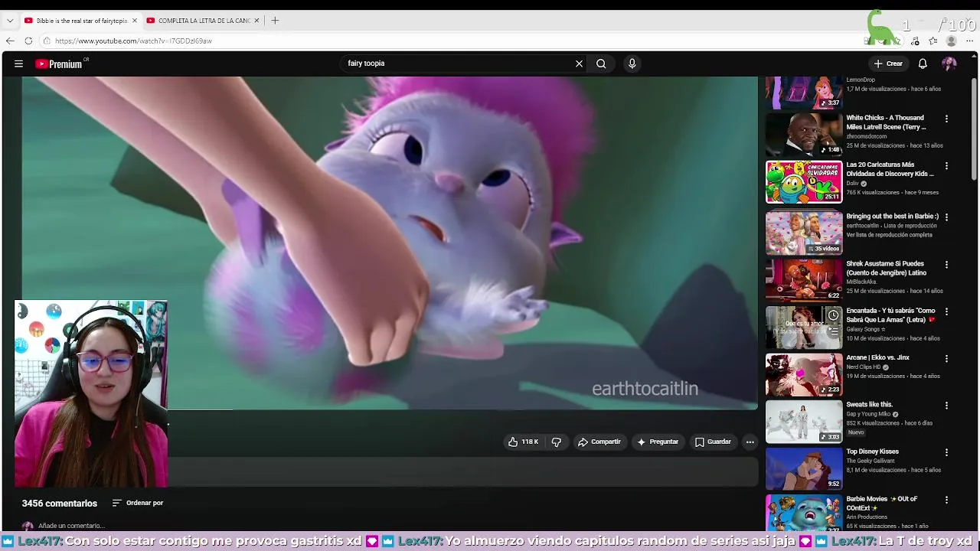Open options for Encantada video

(946, 311)
